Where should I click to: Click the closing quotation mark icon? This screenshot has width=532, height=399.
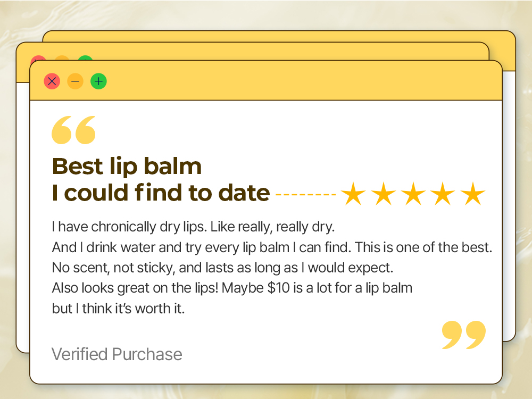pyautogui.click(x=464, y=335)
